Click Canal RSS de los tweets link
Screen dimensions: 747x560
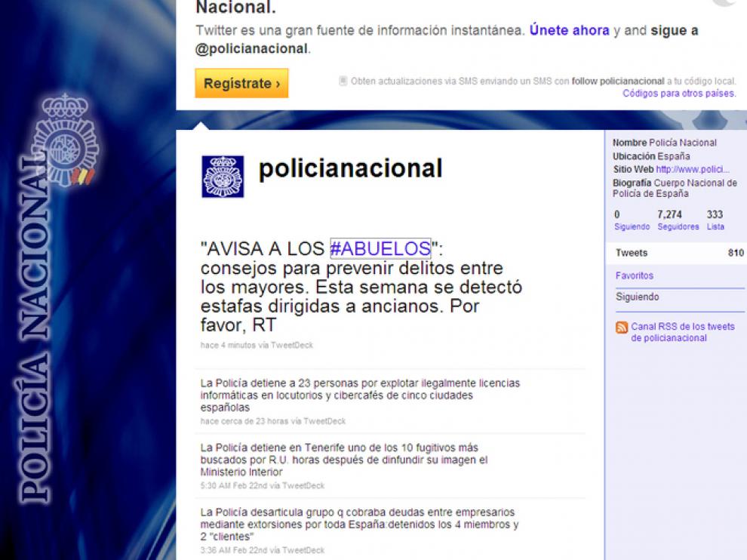[683, 332]
